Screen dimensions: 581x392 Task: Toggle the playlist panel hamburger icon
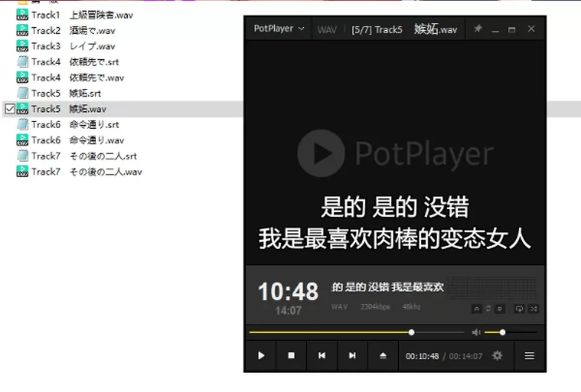tap(530, 356)
